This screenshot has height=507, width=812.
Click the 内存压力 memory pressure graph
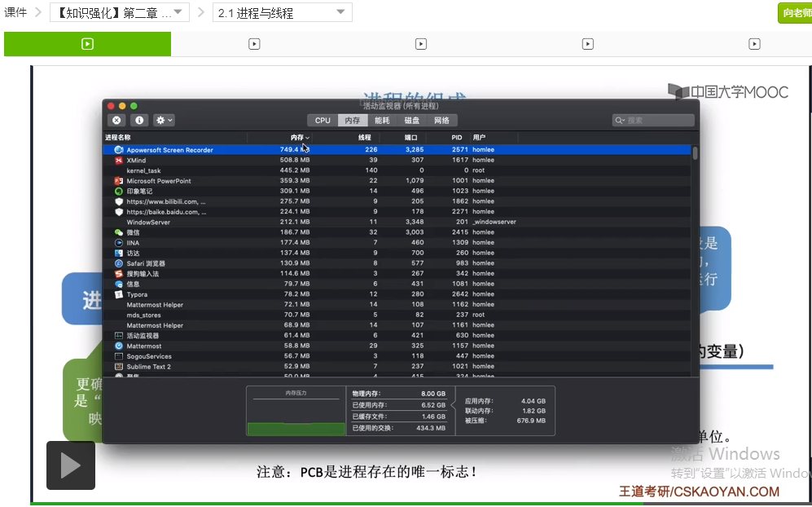[296, 411]
